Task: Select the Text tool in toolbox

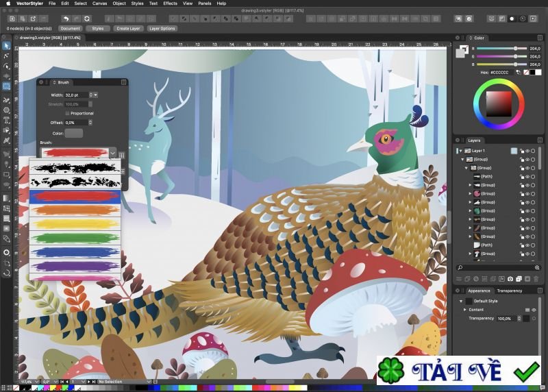Action: pyautogui.click(x=6, y=120)
